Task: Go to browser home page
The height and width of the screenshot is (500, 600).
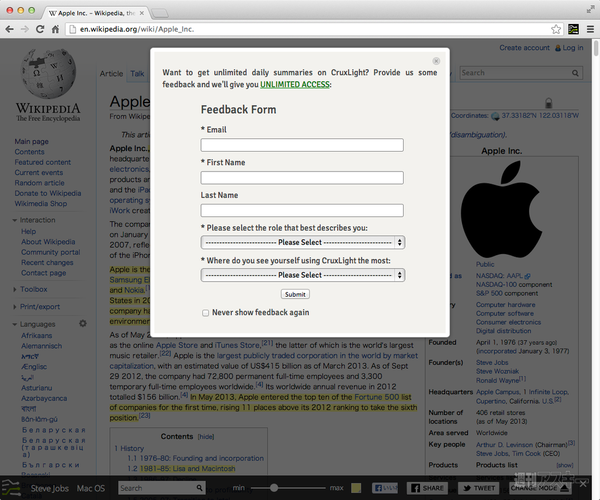Action: (55, 29)
